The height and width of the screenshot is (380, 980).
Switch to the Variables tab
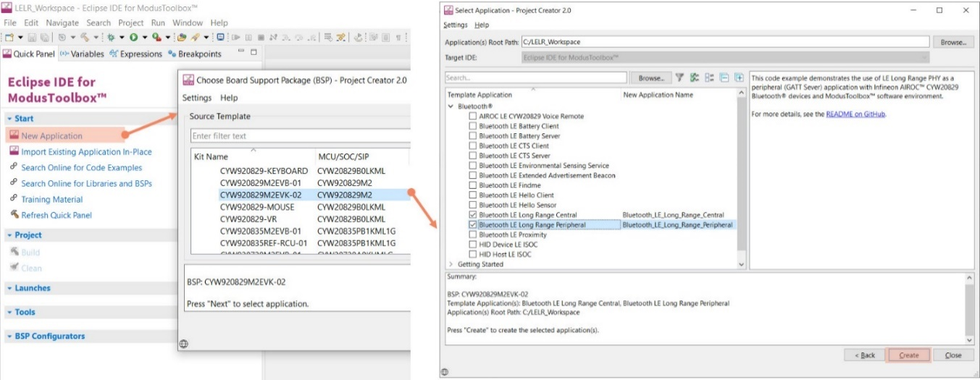coord(82,54)
